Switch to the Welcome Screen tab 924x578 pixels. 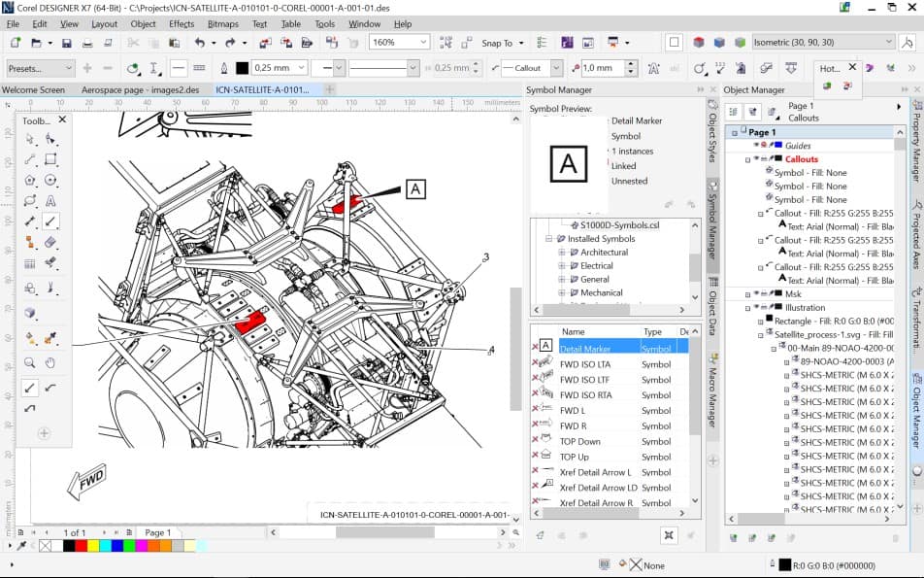(x=34, y=89)
